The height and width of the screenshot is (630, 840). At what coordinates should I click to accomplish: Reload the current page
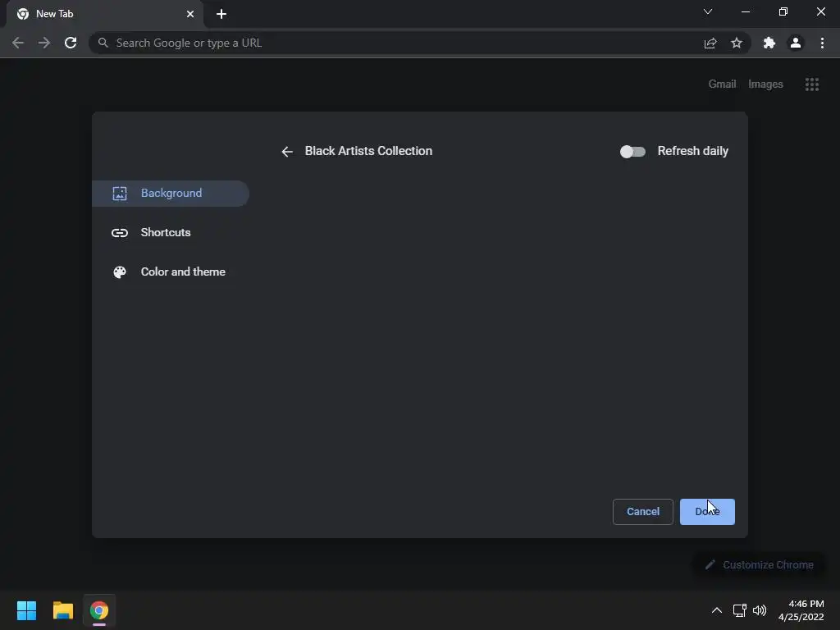point(71,43)
